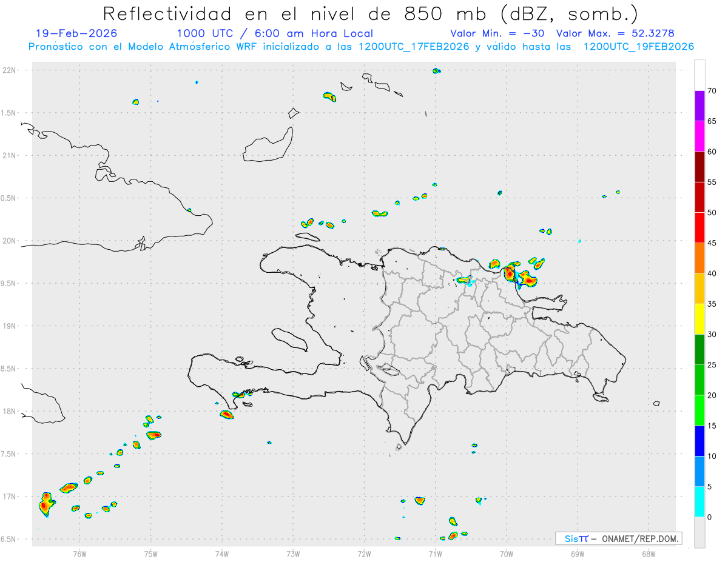The width and height of the screenshot is (728, 562).
Task: Click the colorbar scale label '45'
Action: 712,243
